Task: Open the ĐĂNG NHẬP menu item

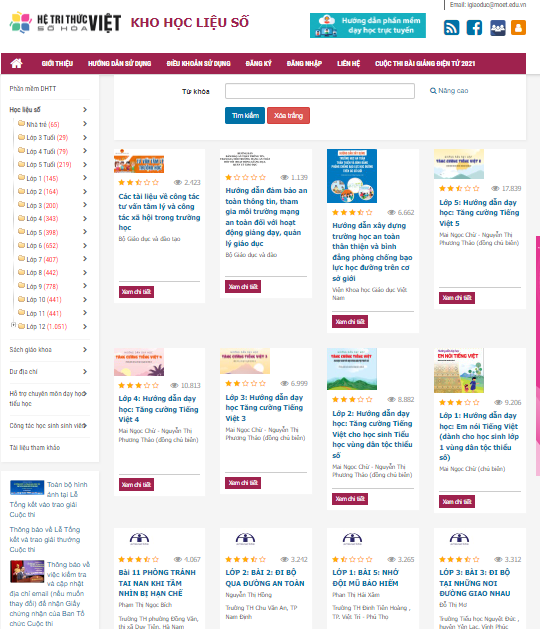Action: tap(304, 63)
